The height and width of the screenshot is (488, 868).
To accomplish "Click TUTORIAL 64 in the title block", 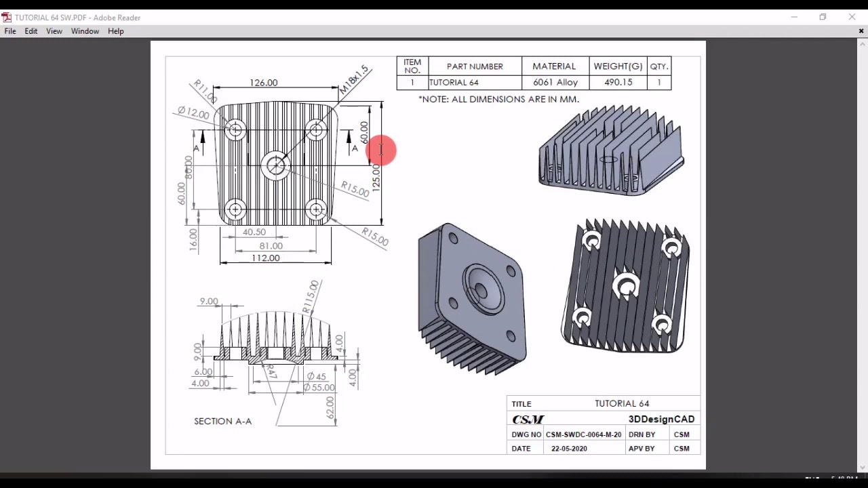I will (622, 404).
